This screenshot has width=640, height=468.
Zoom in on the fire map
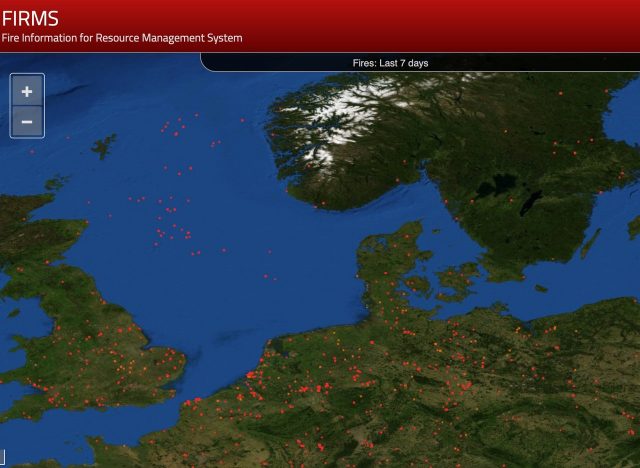pyautogui.click(x=27, y=91)
